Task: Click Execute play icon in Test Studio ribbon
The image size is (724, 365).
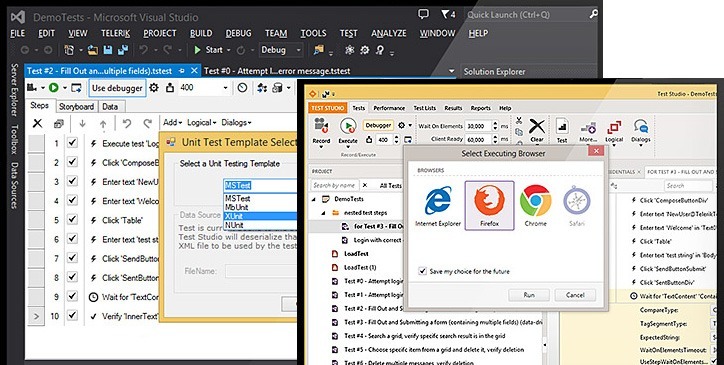Action: tap(348, 126)
